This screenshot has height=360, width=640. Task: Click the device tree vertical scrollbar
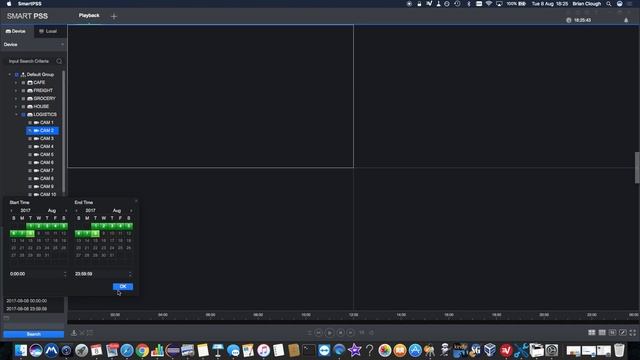[x=64, y=133]
